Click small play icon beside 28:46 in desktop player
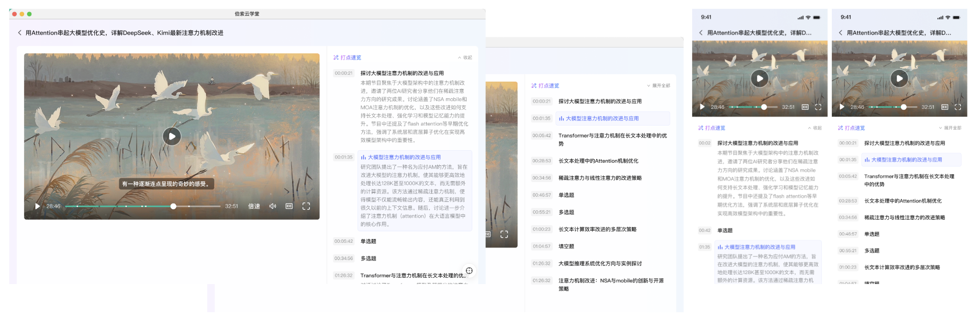This screenshot has width=980, height=317. (37, 206)
